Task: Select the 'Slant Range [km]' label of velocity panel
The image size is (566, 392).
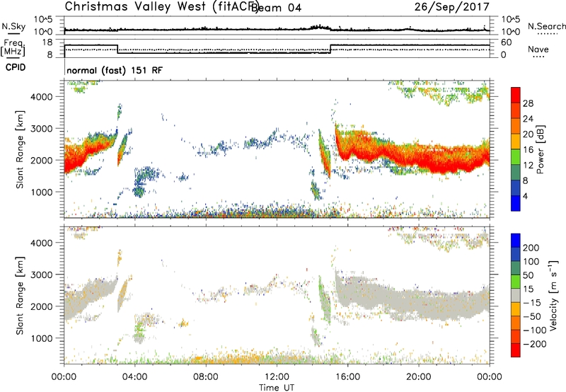Action: pyautogui.click(x=20, y=296)
